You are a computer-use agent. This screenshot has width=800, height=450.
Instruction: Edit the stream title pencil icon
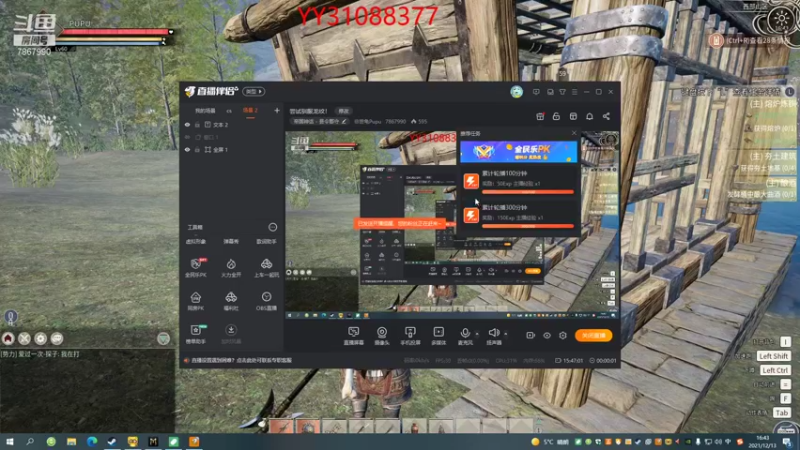pos(344,121)
